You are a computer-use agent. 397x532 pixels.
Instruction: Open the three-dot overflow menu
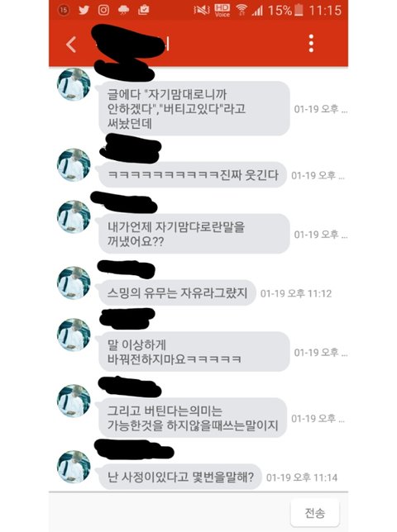(x=311, y=44)
